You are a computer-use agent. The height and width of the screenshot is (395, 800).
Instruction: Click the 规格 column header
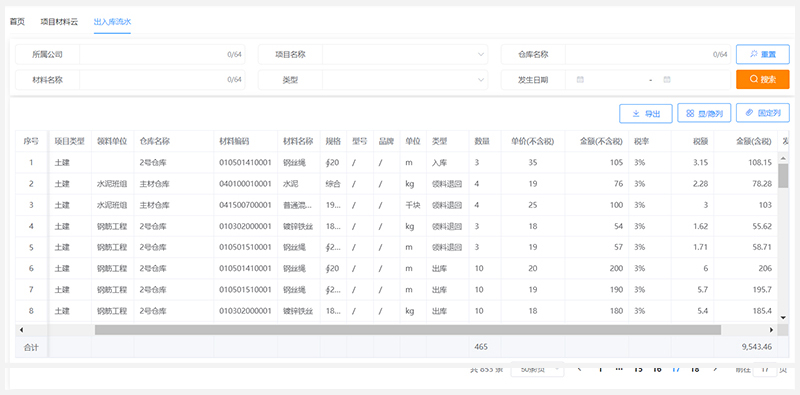333,141
